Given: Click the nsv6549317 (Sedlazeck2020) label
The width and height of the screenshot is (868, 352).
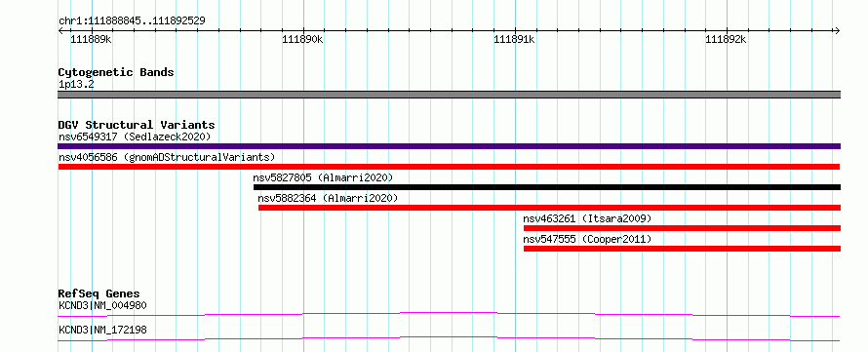Looking at the screenshot, I should [x=135, y=137].
